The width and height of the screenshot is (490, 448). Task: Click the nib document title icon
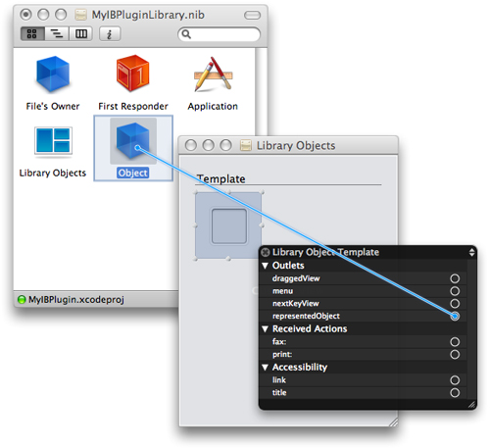(80, 15)
